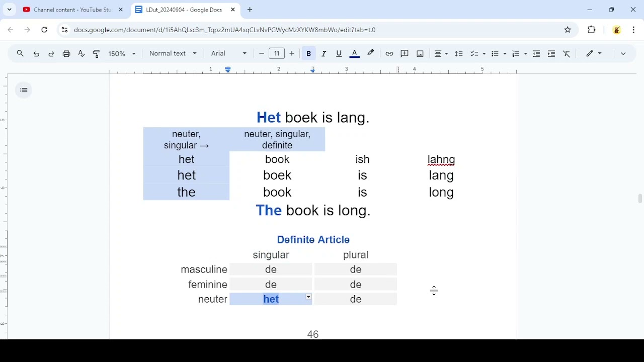Viewport: 644px width, 362px height.
Task: Click the 'long' table cell
Action: 441,192
